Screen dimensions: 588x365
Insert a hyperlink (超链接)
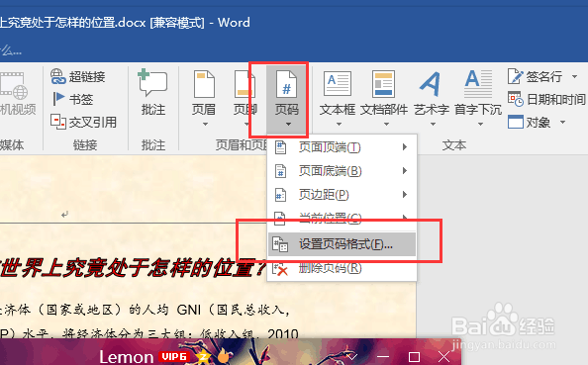tap(78, 76)
